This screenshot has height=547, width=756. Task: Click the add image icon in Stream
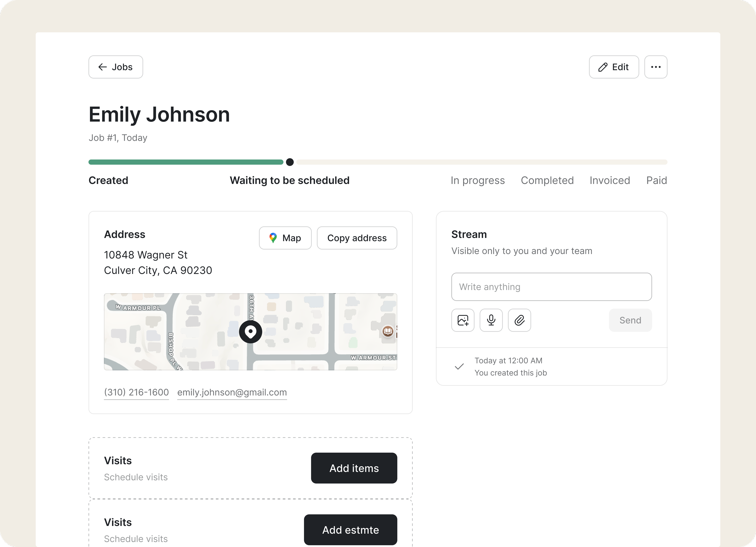[x=463, y=320]
